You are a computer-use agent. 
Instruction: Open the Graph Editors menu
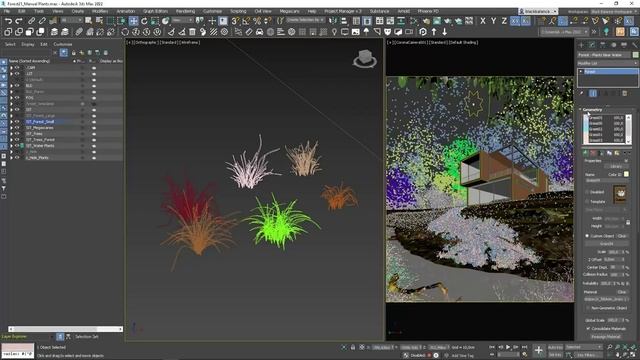tap(155, 11)
